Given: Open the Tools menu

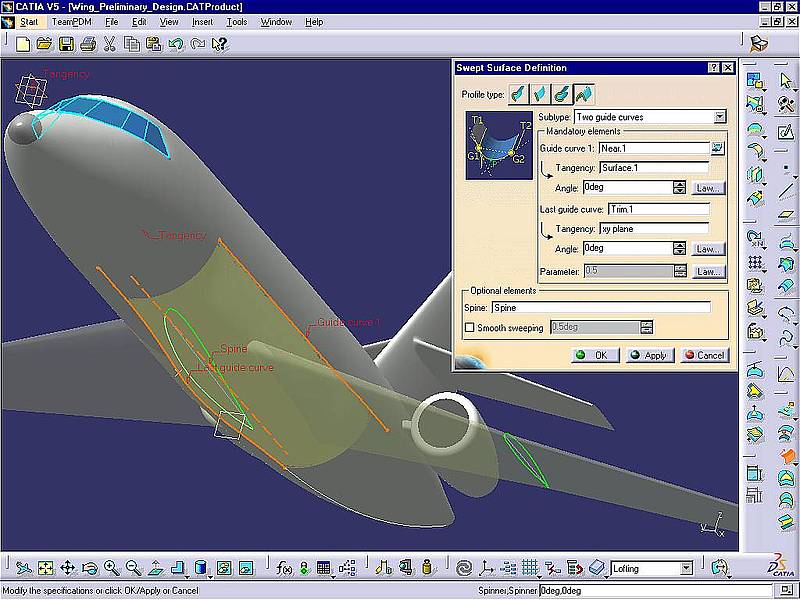Looking at the screenshot, I should coord(236,21).
